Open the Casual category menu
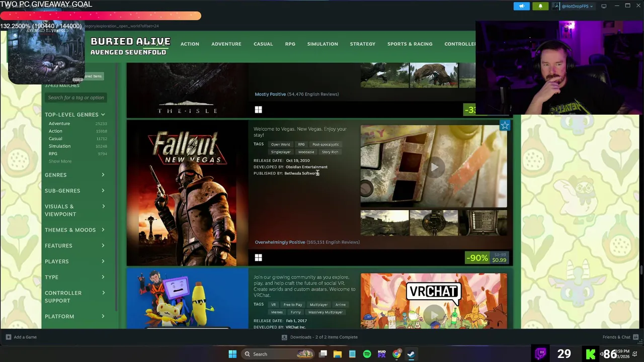644x362 pixels. (263, 44)
